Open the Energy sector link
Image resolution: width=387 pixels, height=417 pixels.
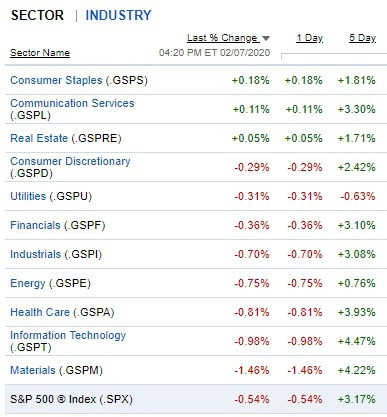click(x=28, y=283)
